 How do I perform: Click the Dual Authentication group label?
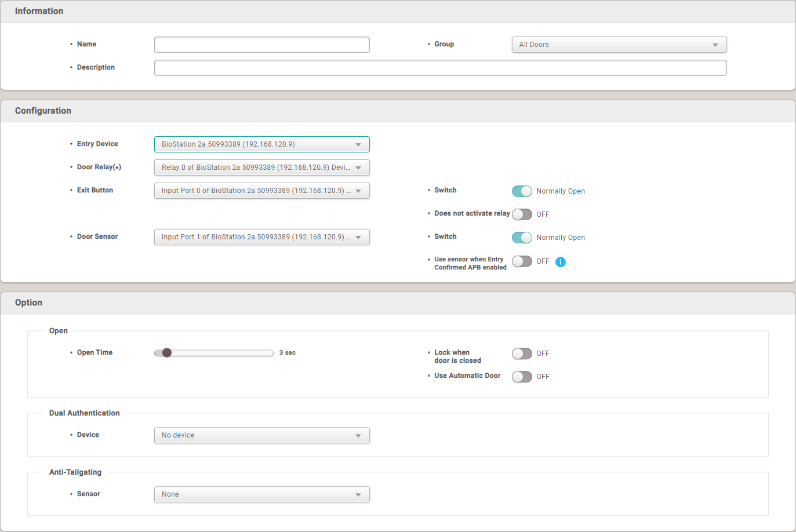85,413
